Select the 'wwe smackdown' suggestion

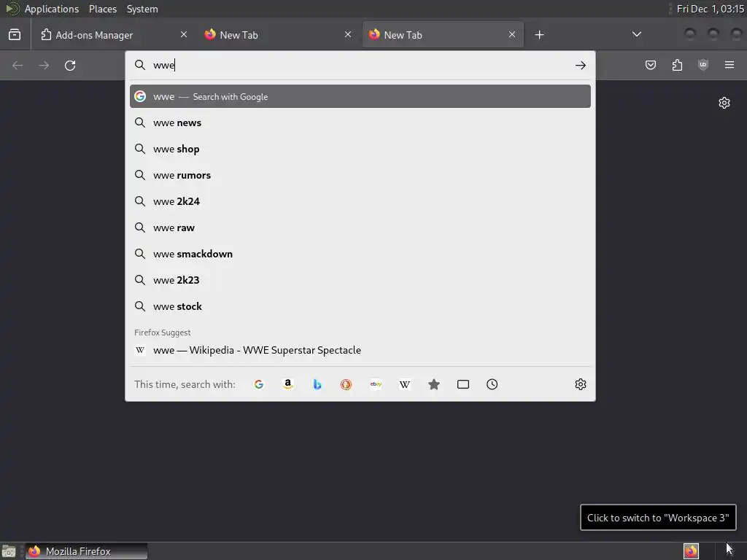[360, 254]
